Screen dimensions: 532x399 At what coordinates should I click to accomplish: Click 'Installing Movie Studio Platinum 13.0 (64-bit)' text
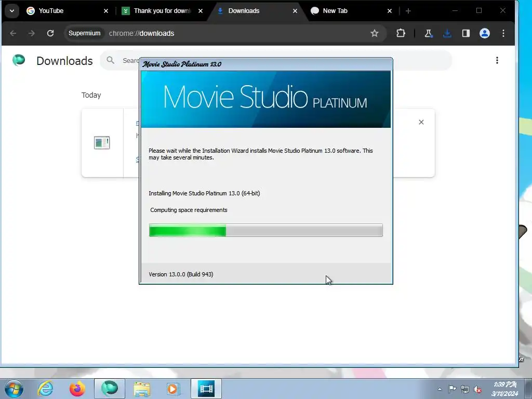[204, 193]
